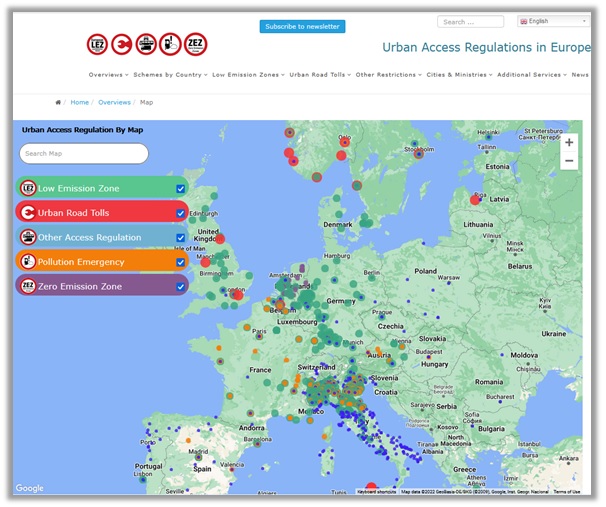Screen dimensions: 606x507
Task: Click Subscribe to newsletter button
Action: click(302, 26)
